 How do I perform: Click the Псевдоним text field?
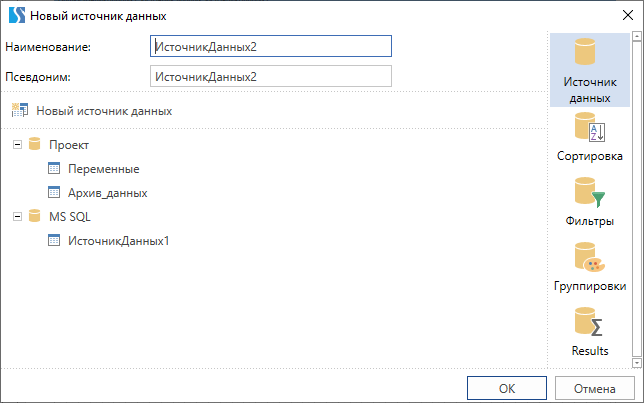click(269, 76)
